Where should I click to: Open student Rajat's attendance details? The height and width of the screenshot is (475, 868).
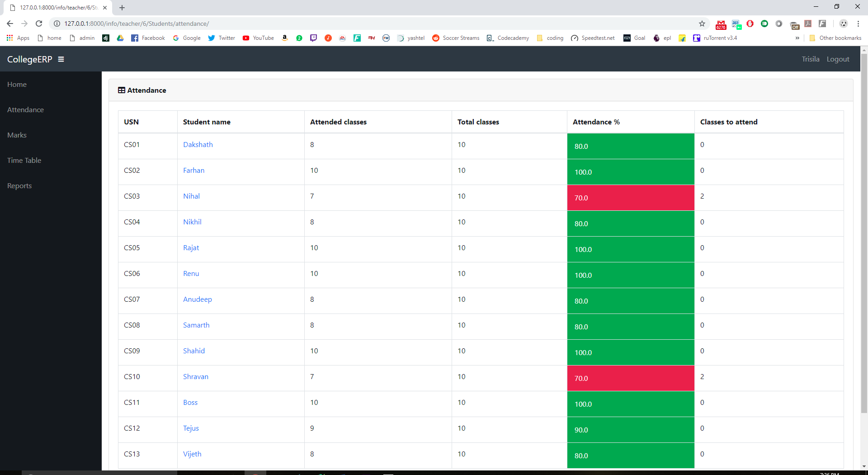pos(191,248)
